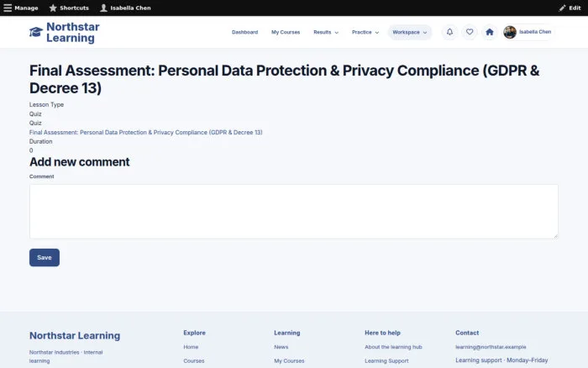
Task: Expand the Practice dropdown menu
Action: click(365, 32)
